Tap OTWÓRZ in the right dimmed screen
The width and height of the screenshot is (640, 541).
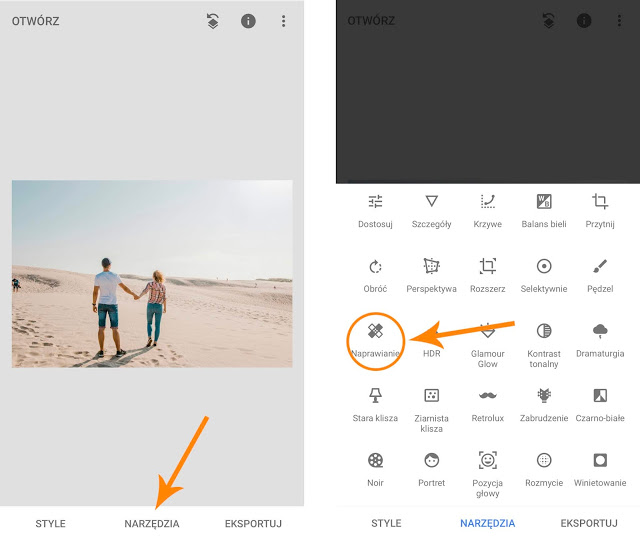click(371, 21)
